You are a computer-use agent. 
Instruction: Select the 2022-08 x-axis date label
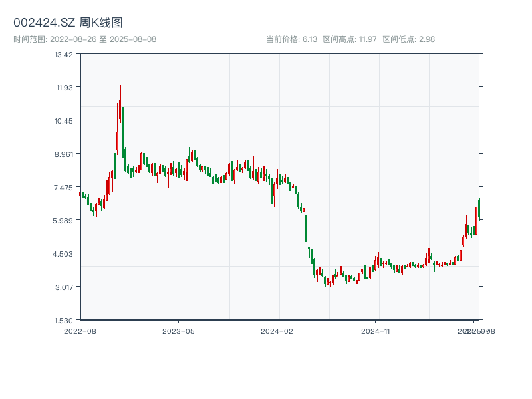pyautogui.click(x=80, y=331)
